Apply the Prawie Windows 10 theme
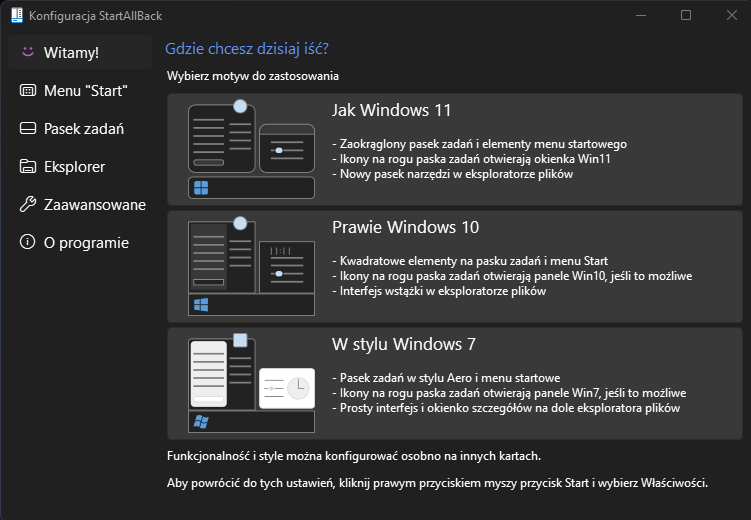This screenshot has width=751, height=520. [455, 267]
